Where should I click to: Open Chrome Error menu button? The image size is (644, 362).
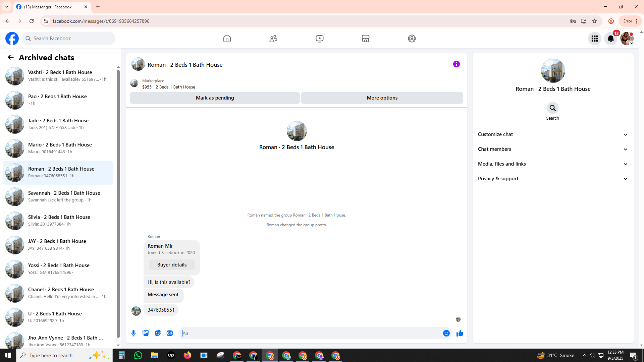click(630, 21)
